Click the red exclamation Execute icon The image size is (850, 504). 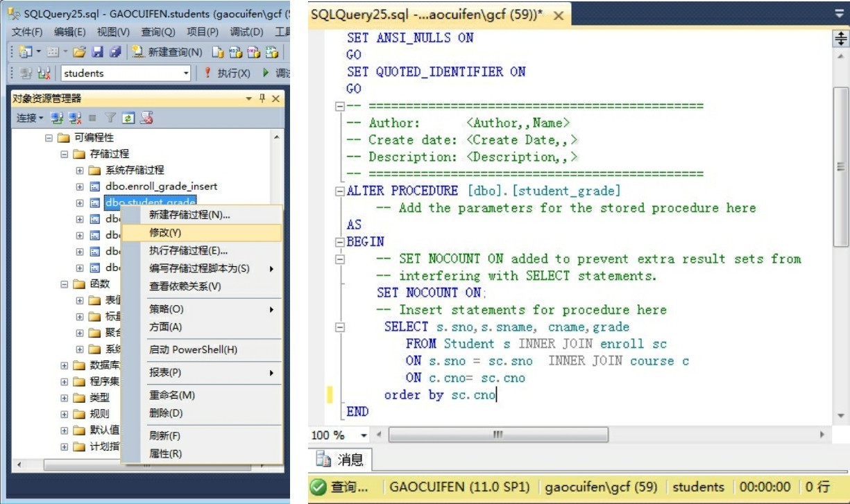[207, 73]
